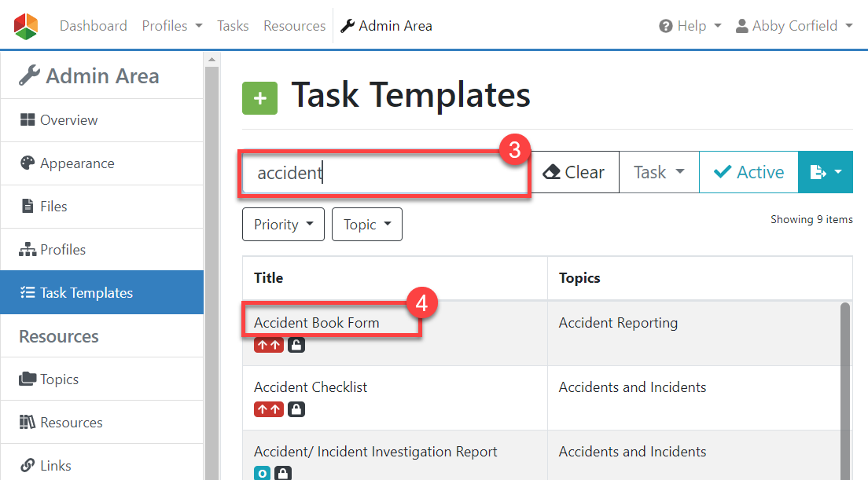The height and width of the screenshot is (480, 868).
Task: Click the green add template plus button
Action: (259, 98)
